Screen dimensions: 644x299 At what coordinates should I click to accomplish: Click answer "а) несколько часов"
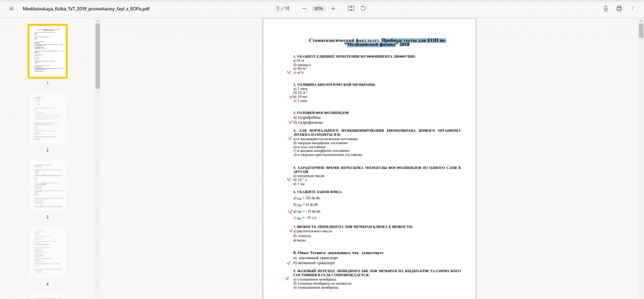pyautogui.click(x=309, y=176)
